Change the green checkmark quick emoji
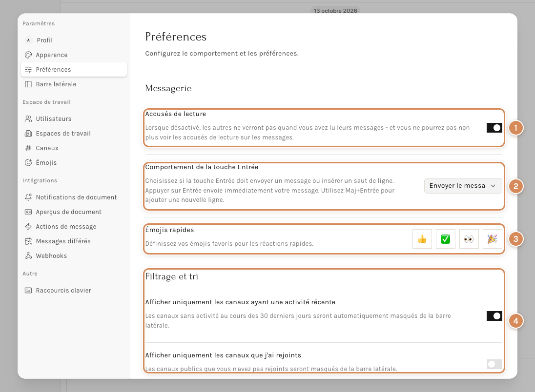535x392 pixels. click(x=445, y=239)
